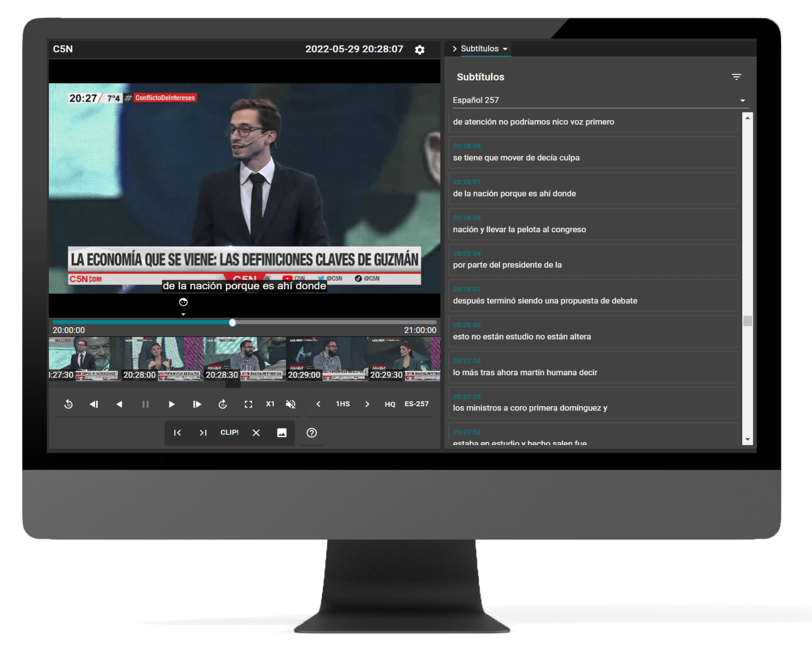Viewport: 812px width, 658px height.
Task: Enter fullscreen mode
Action: [249, 404]
